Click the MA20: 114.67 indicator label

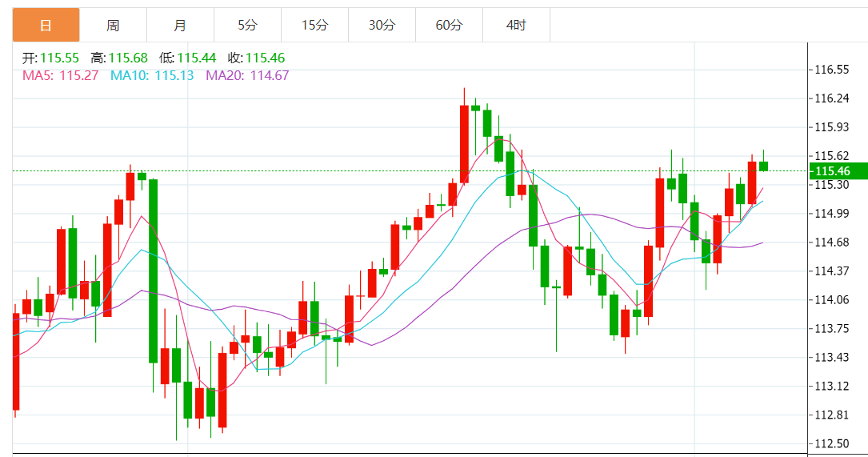point(247,75)
